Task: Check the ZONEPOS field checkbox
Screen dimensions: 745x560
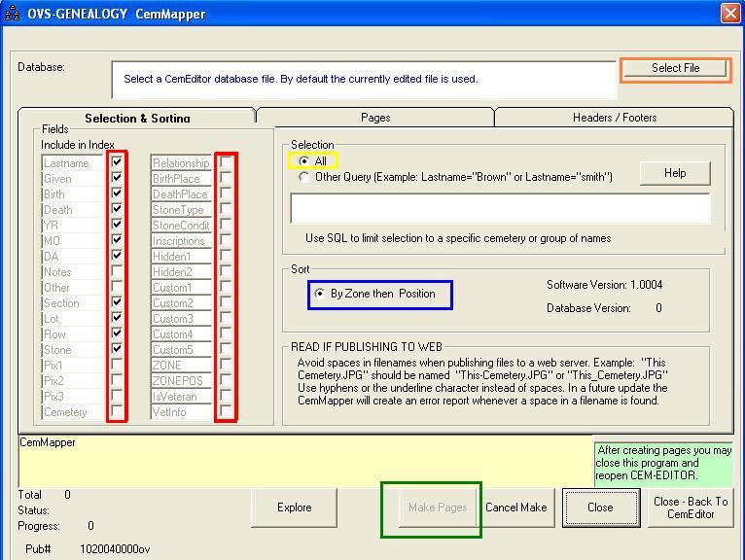Action: point(226,380)
